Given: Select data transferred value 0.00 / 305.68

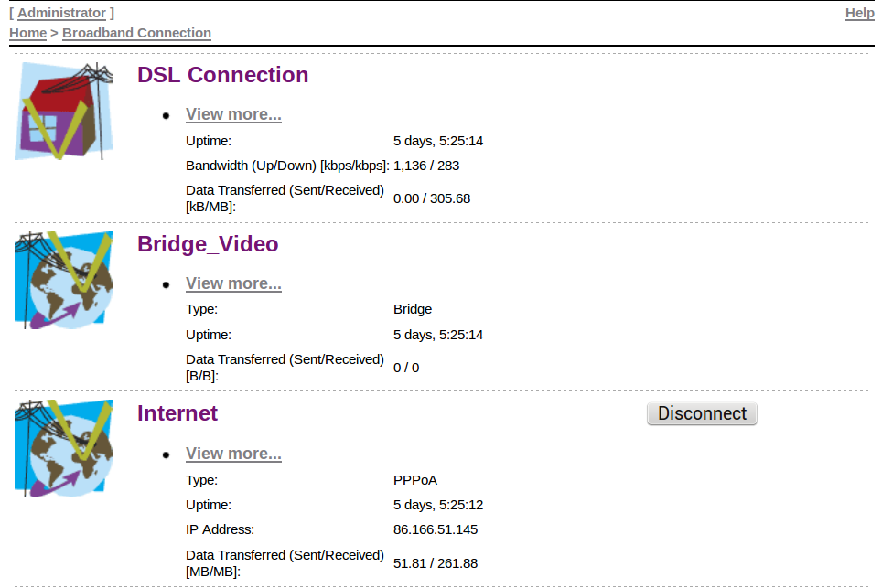Looking at the screenshot, I should point(432,198).
